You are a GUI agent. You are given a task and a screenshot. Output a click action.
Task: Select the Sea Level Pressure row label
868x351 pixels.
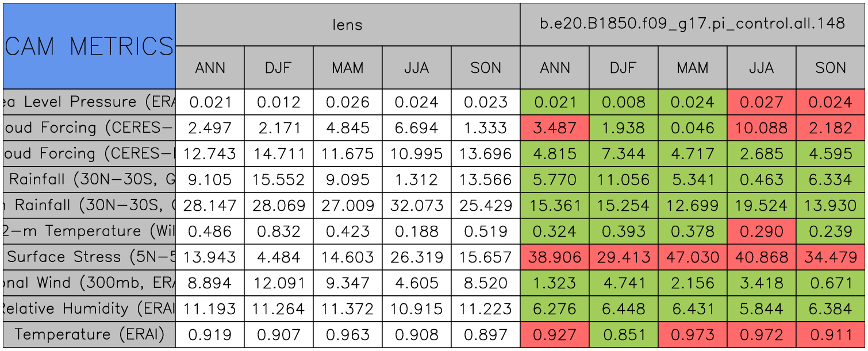tap(89, 102)
